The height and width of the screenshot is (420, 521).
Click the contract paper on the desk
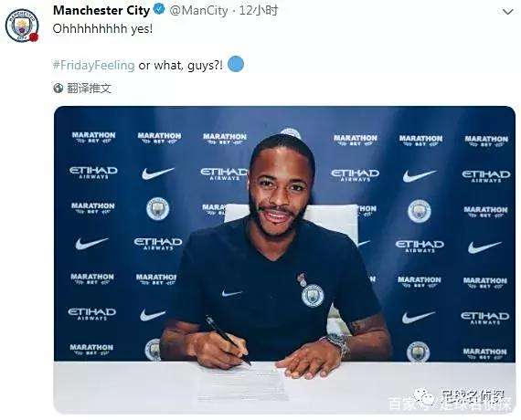click(x=242, y=383)
